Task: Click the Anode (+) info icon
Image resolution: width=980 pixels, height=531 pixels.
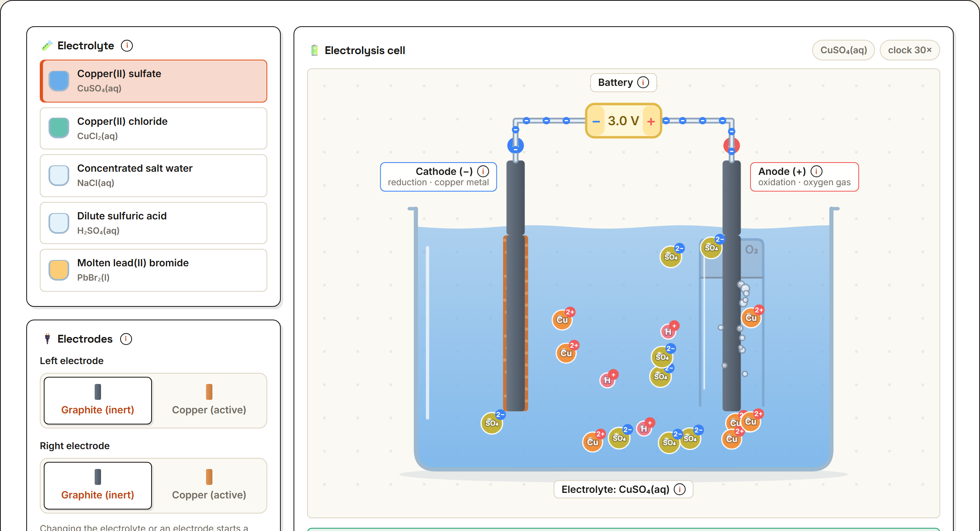Action: pos(817,171)
